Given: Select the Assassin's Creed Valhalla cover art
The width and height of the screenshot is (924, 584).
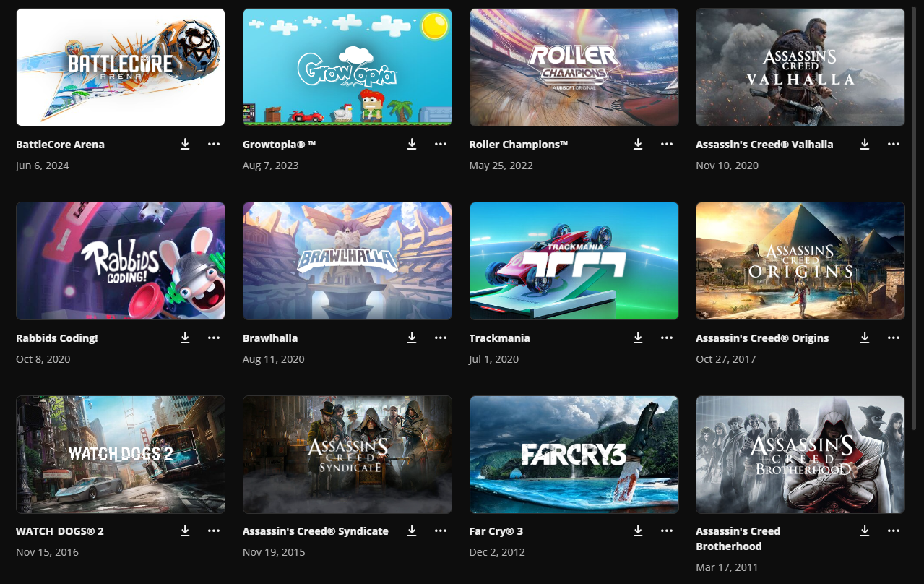Looking at the screenshot, I should (800, 67).
